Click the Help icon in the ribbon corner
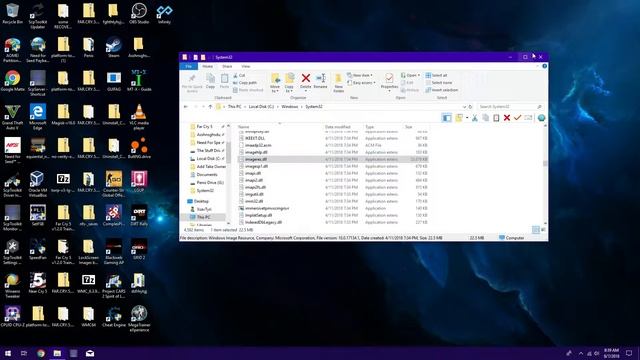The width and height of the screenshot is (640, 360). click(544, 66)
